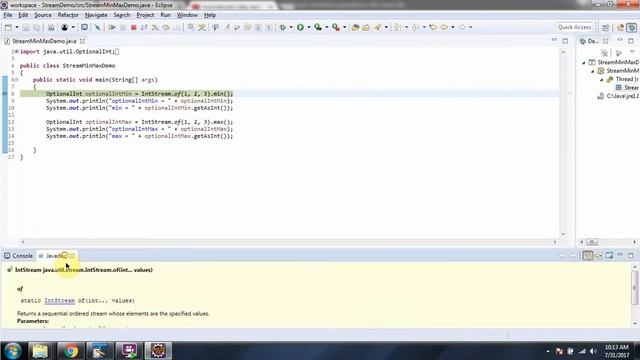Select the C:\Java\jre process entry

(618, 96)
